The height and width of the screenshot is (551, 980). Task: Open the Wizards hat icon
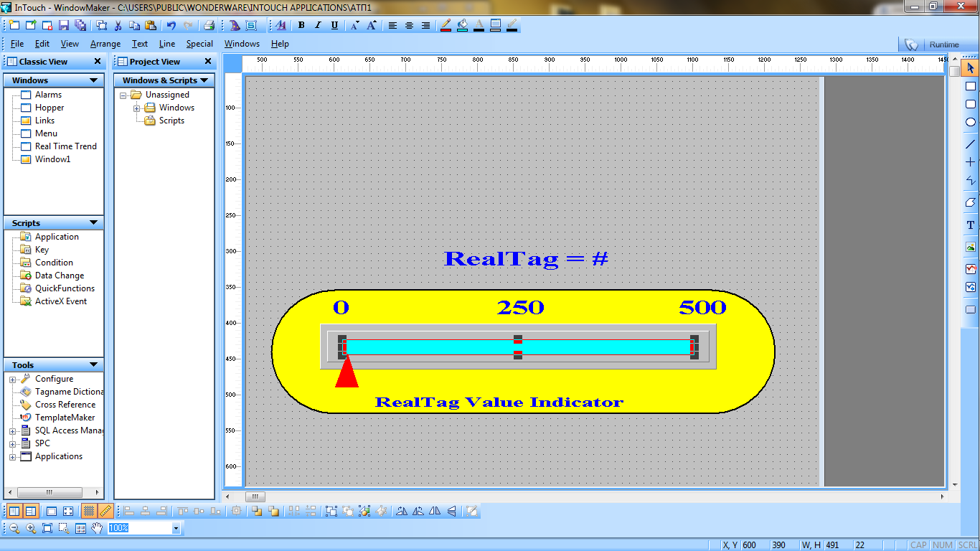tap(235, 25)
